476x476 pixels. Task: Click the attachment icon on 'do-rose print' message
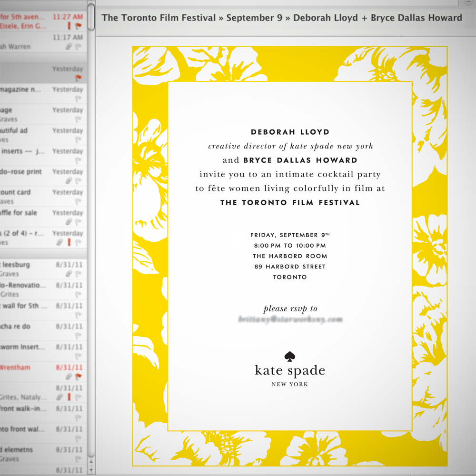tap(69, 180)
